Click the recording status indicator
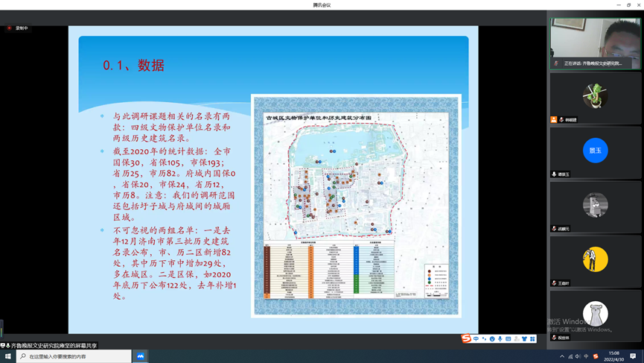 (x=18, y=28)
